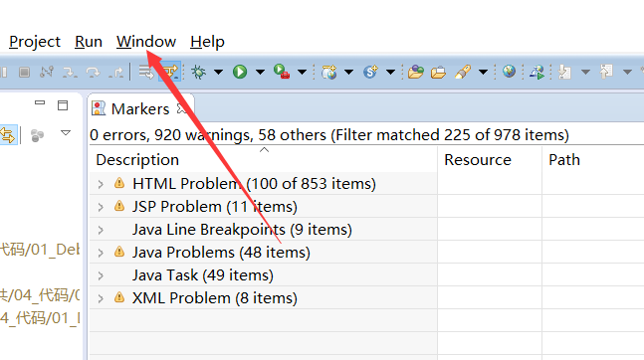Viewport: 644px width, 360px height.
Task: Open the Project menu
Action: (x=35, y=42)
